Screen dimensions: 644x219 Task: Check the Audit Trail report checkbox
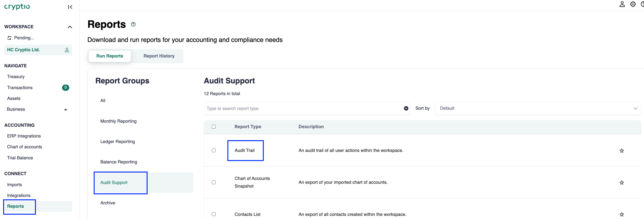[x=213, y=150]
